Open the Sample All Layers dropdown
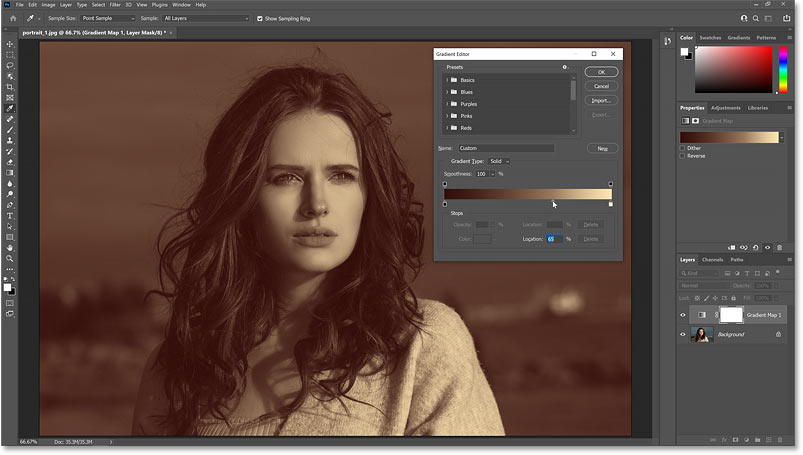 [206, 18]
